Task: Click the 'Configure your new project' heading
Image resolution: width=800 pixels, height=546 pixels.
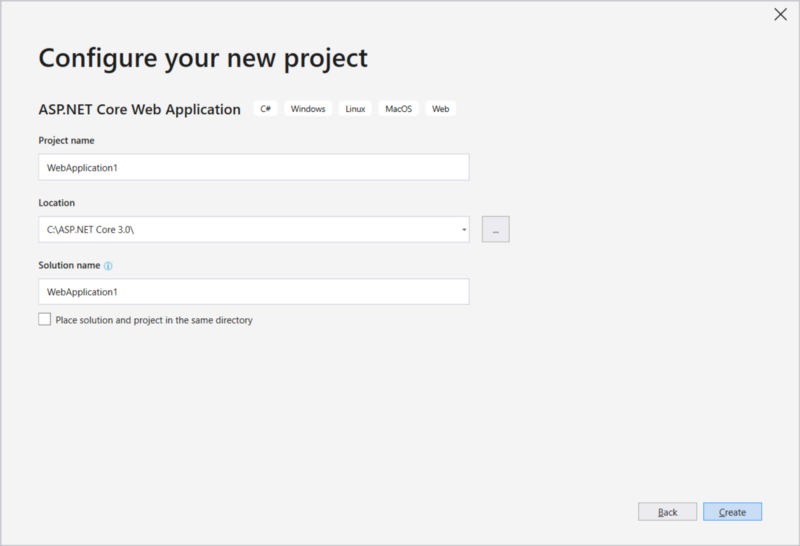Action: (x=203, y=57)
